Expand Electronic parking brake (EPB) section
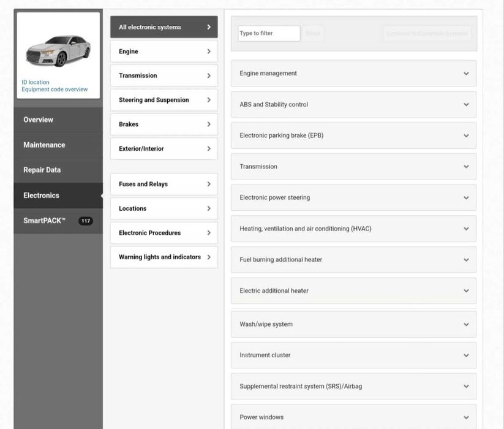Image resolution: width=504 pixels, height=429 pixels. [x=466, y=135]
